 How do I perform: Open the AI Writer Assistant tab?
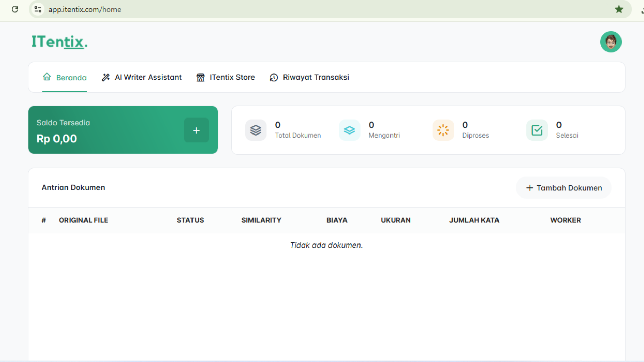point(141,77)
